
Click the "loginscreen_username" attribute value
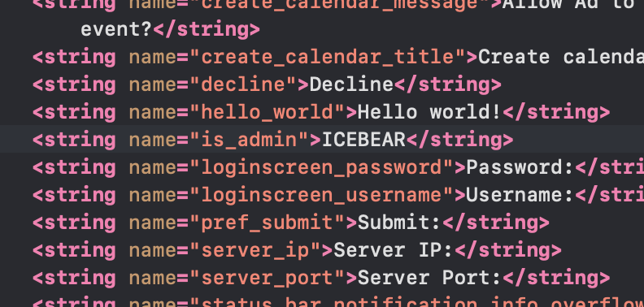(x=321, y=195)
